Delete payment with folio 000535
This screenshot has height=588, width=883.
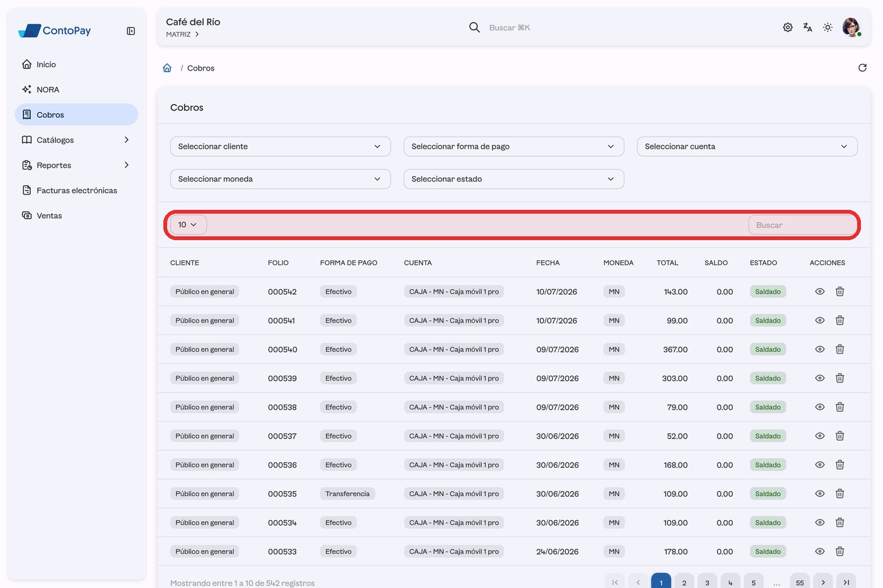tap(840, 494)
